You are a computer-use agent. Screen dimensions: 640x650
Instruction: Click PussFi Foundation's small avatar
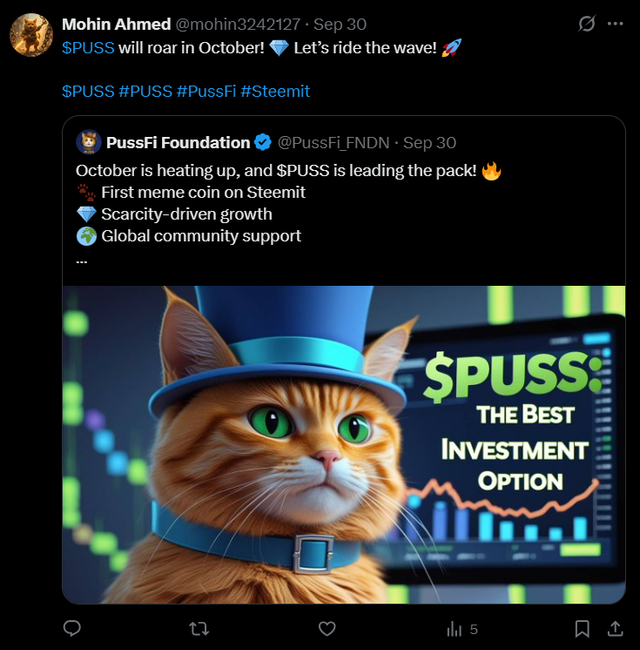(x=89, y=142)
